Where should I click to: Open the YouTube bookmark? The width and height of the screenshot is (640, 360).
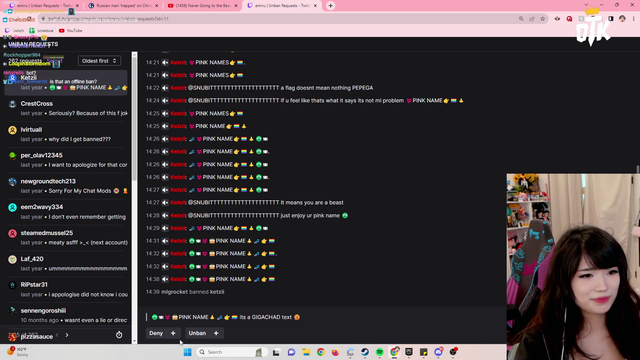(x=71, y=31)
